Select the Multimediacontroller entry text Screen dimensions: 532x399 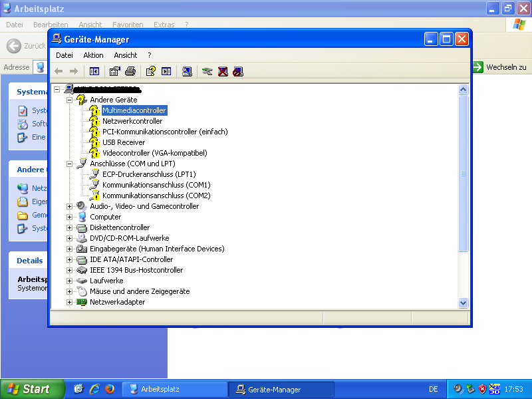pyautogui.click(x=134, y=110)
